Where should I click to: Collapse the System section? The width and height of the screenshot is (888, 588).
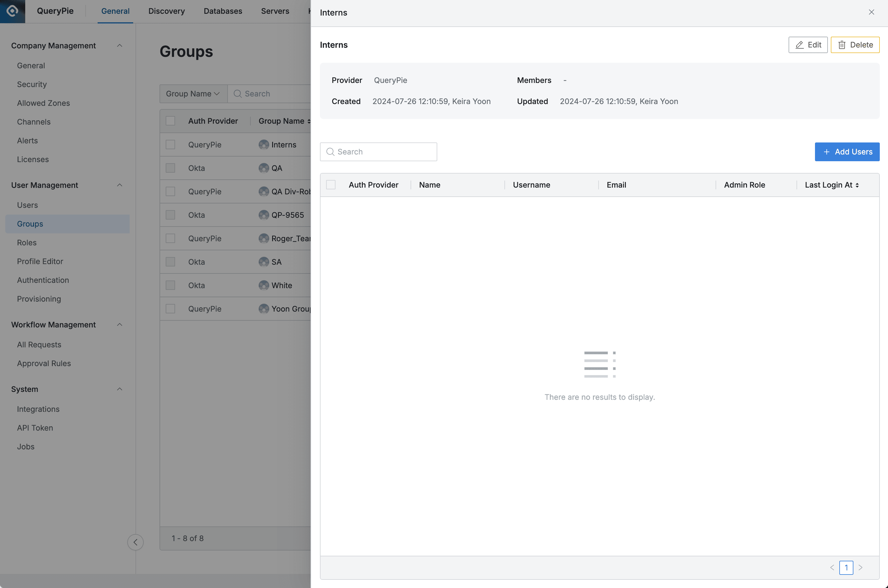120,389
